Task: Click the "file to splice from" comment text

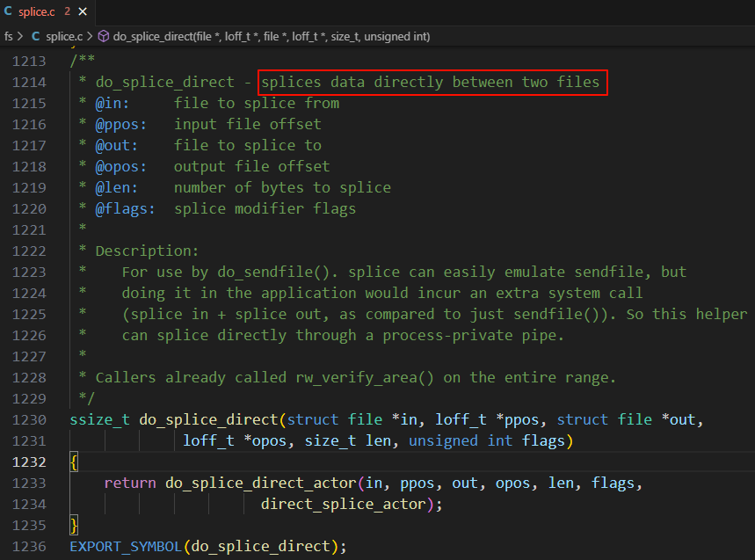Action: pos(257,104)
